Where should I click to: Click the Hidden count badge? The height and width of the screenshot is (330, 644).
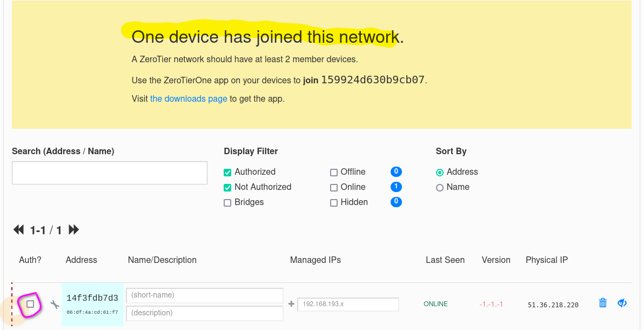[x=396, y=202]
